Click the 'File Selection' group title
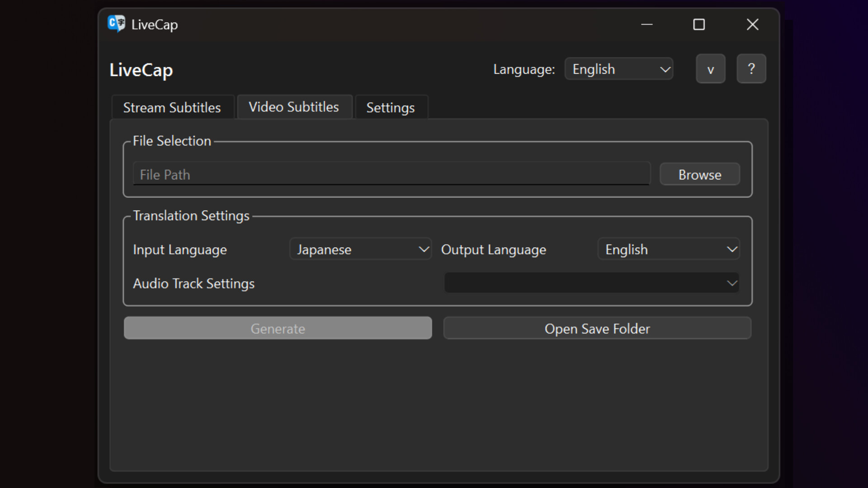The height and width of the screenshot is (488, 868). click(x=172, y=141)
